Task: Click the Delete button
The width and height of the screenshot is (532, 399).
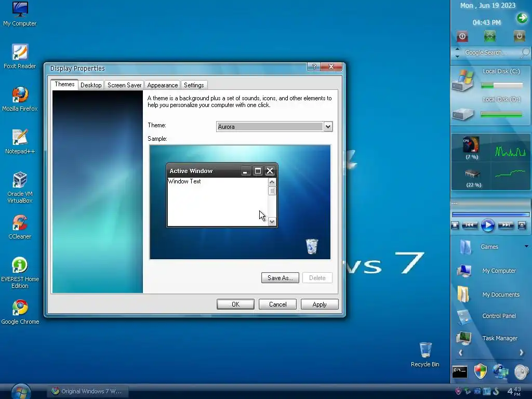Action: click(317, 278)
